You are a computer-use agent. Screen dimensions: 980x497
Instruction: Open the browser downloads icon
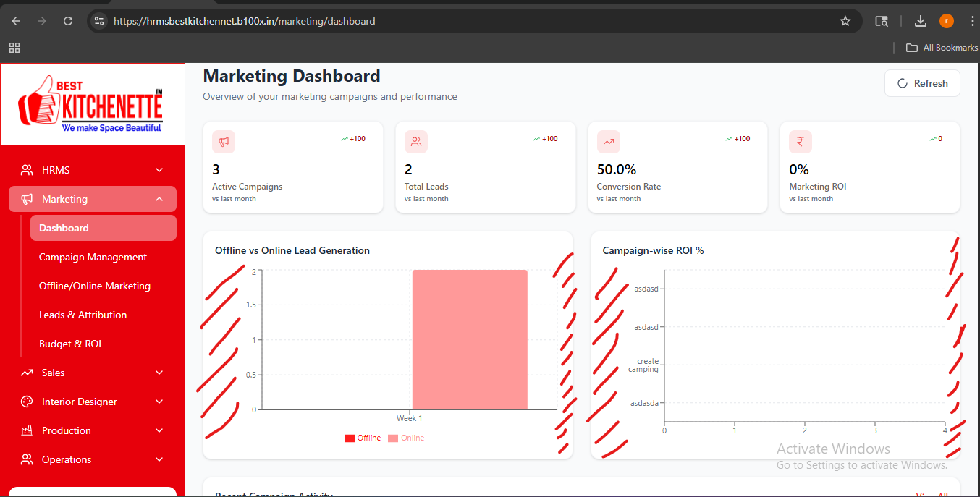921,21
